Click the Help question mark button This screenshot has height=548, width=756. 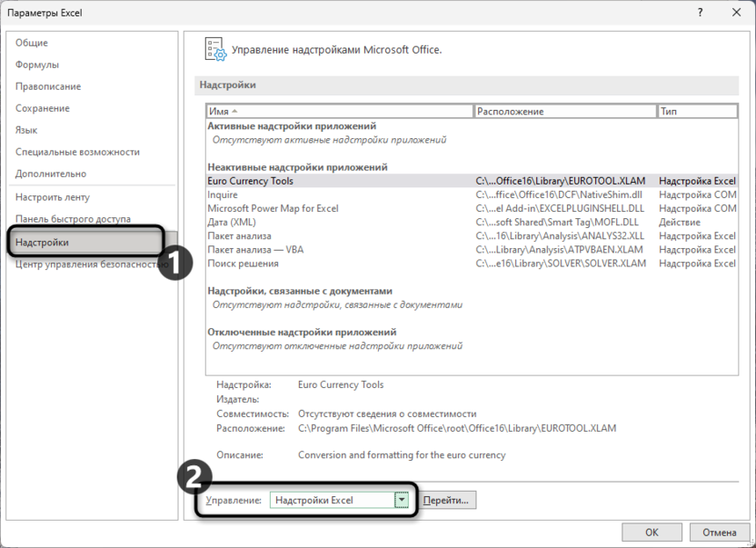pyautogui.click(x=700, y=13)
